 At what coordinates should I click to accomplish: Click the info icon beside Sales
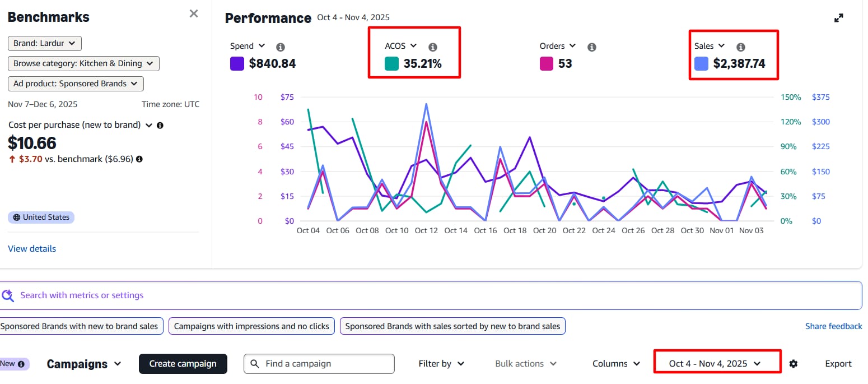(740, 47)
